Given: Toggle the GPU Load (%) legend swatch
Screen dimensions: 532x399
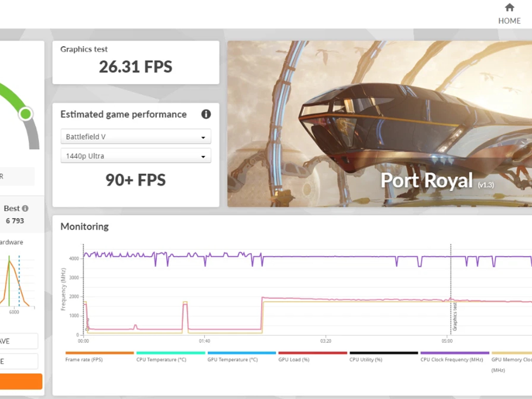Looking at the screenshot, I should [313, 353].
